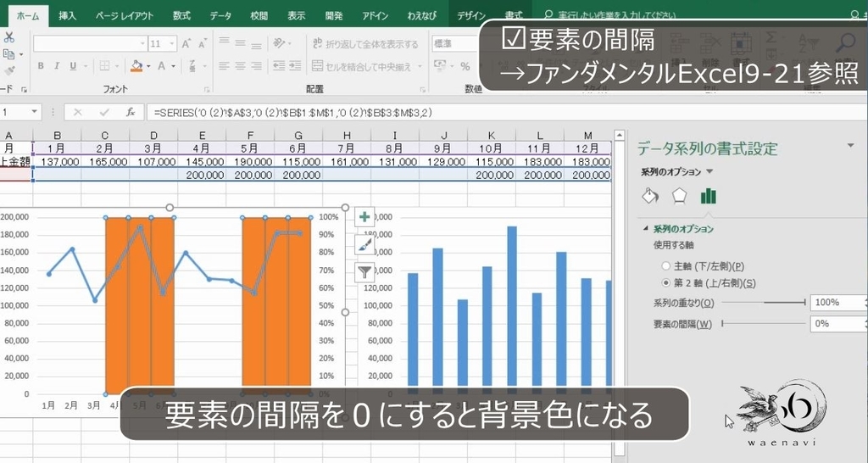Click the formula bar SERIES formula

click(x=292, y=113)
